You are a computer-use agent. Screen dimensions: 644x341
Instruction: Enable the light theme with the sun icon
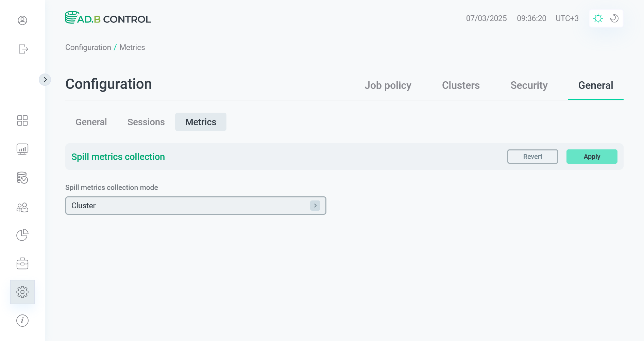pyautogui.click(x=598, y=18)
